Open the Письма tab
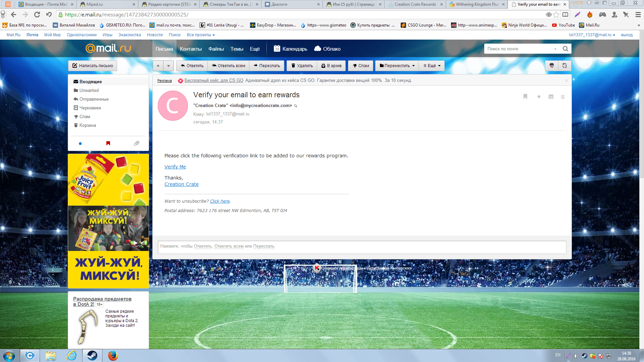The image size is (644, 362). pyautogui.click(x=164, y=49)
